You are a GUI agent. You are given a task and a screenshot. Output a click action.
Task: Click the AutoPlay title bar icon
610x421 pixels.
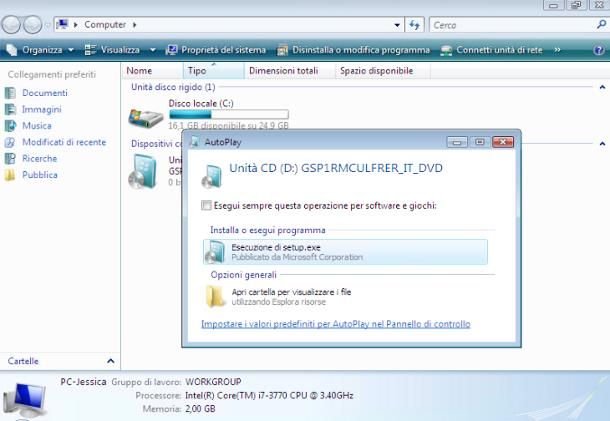click(x=195, y=142)
